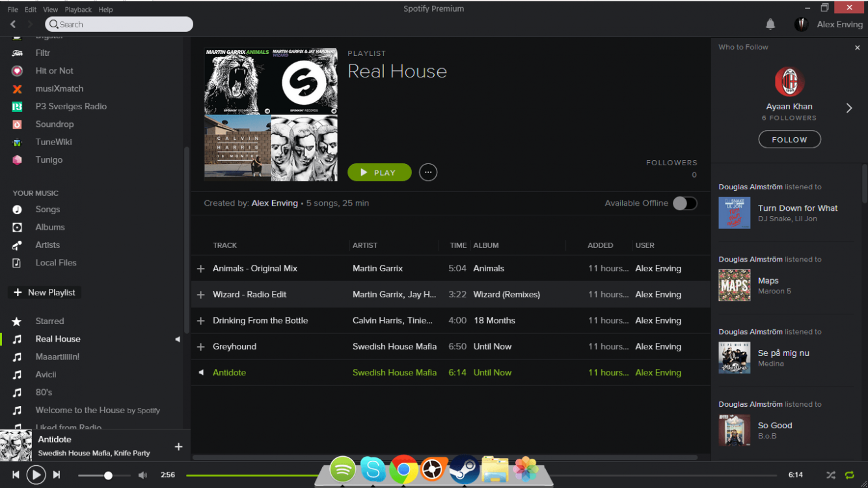Open the TuneWiki app

pyautogui.click(x=53, y=142)
